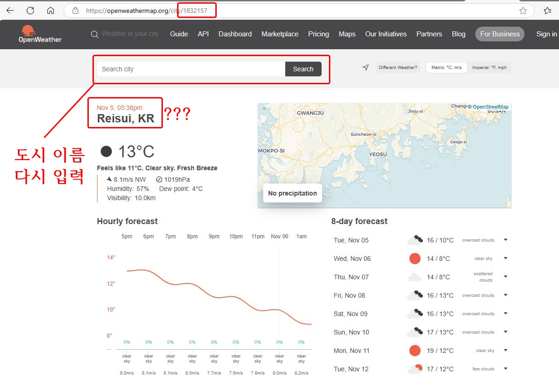Bookmark page with the star icon
The width and height of the screenshot is (559, 392).
coord(523,11)
